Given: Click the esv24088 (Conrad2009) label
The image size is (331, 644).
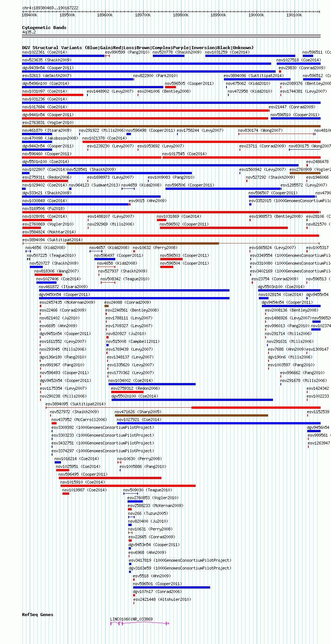Looking at the screenshot, I should [x=128, y=302].
